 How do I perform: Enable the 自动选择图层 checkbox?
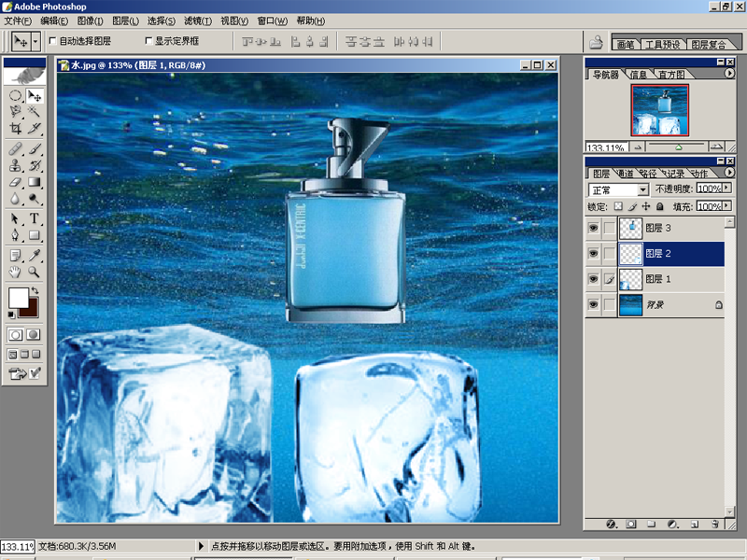click(53, 41)
